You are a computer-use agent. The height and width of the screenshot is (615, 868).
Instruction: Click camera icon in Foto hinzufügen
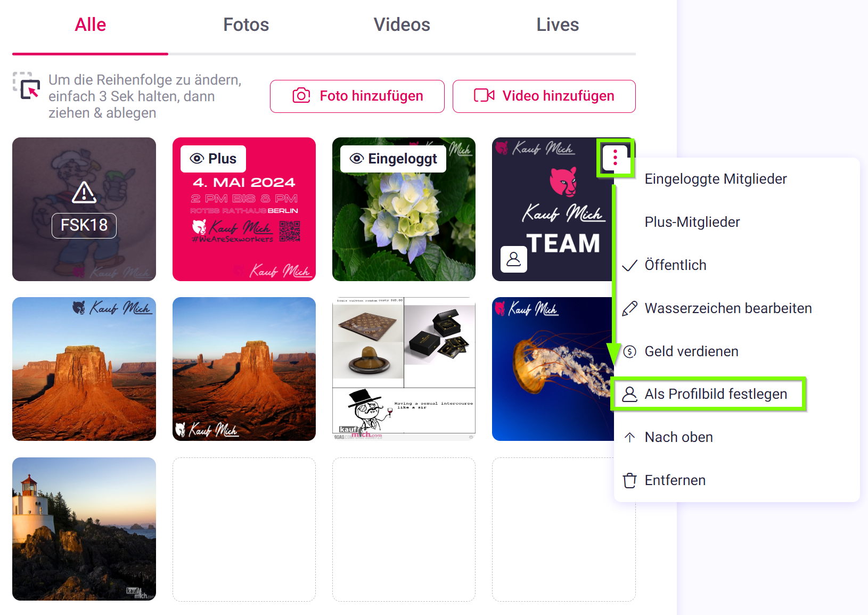click(x=301, y=96)
